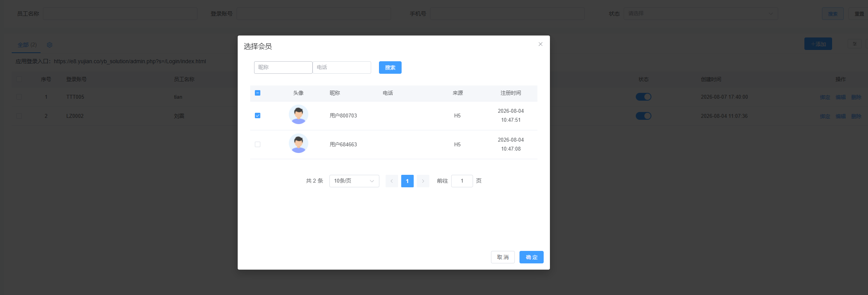Go to next page arrow in dialog
The height and width of the screenshot is (295, 868).
click(x=423, y=181)
